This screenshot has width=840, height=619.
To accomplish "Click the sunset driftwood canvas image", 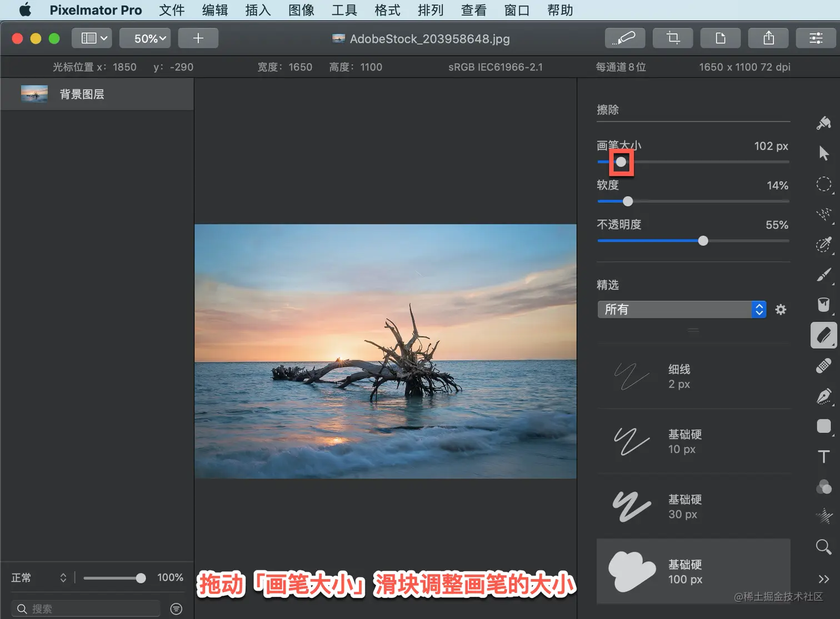I will pos(386,351).
